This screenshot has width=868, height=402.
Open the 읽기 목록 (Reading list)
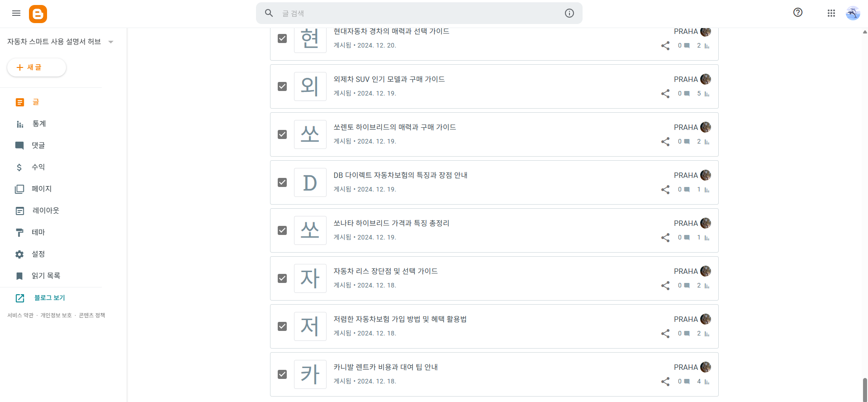pos(45,276)
